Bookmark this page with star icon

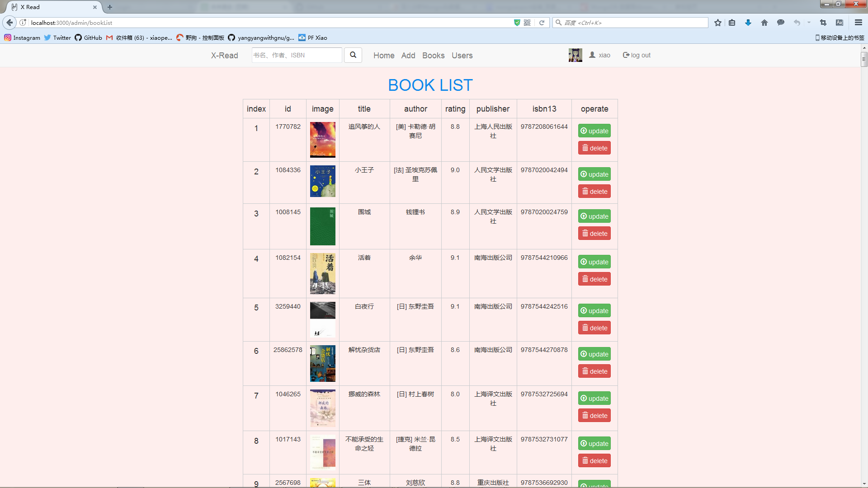[x=718, y=23]
